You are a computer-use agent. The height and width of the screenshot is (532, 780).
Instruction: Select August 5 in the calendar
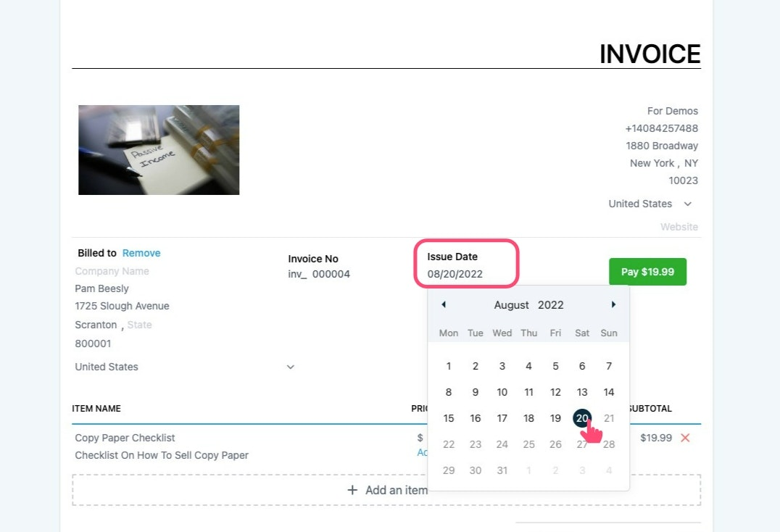[x=555, y=366]
